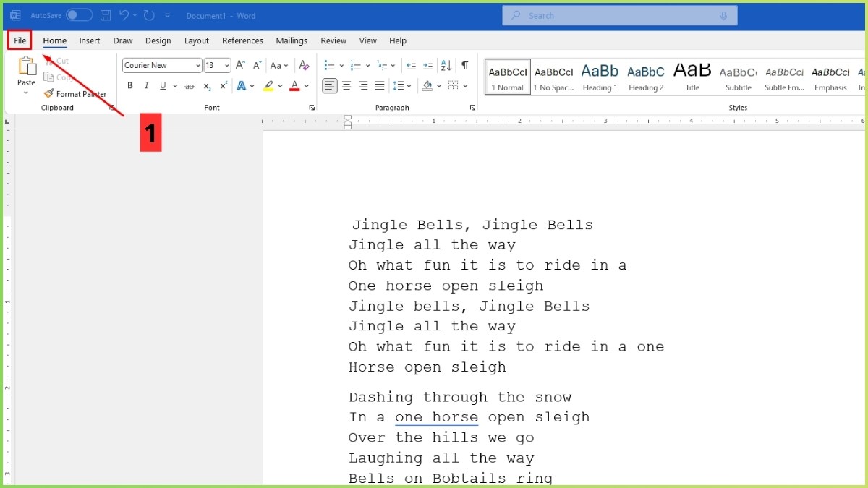Increase indent of the paragraph
This screenshot has width=868, height=488.
(427, 64)
